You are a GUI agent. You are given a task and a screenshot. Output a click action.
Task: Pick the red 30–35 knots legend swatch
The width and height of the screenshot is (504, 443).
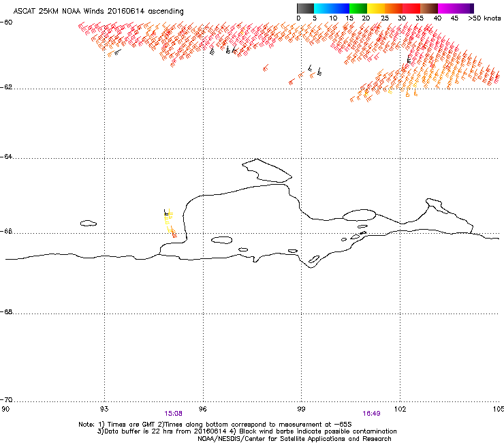[411, 8]
